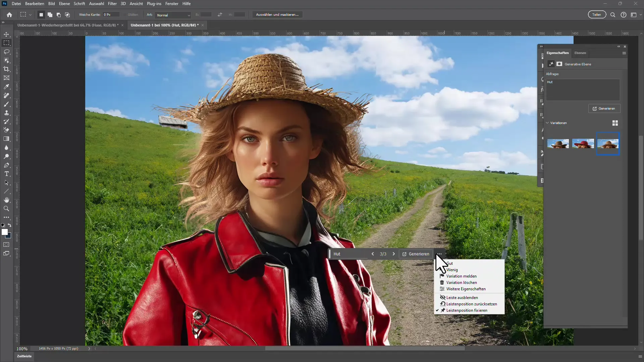Click Generieren in the contextual taskbar
This screenshot has height=362, width=644.
click(x=416, y=254)
